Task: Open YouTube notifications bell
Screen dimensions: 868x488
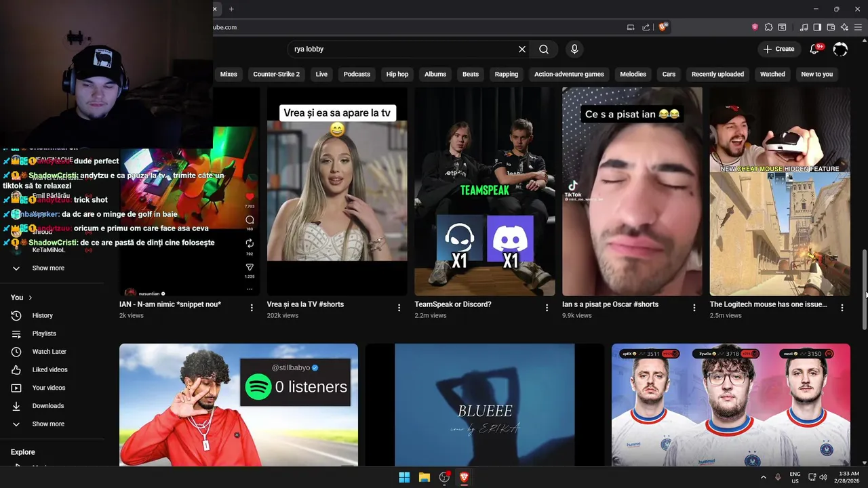Action: tap(816, 49)
